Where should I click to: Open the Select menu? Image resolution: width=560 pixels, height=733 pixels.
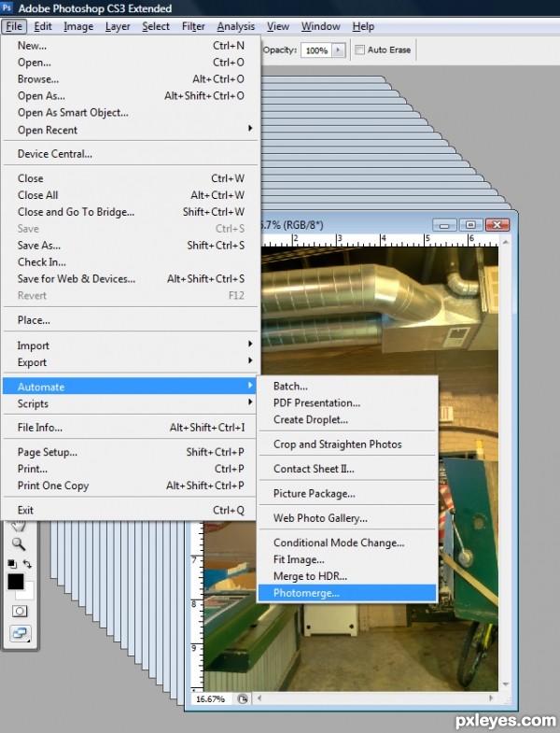(156, 26)
